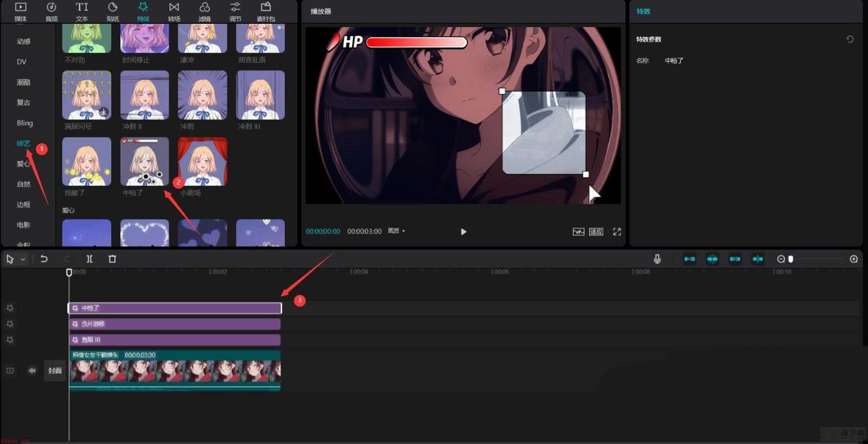This screenshot has width=868, height=444.
Task: Choose the 我酸了 effect thumbnail
Action: tap(87, 162)
